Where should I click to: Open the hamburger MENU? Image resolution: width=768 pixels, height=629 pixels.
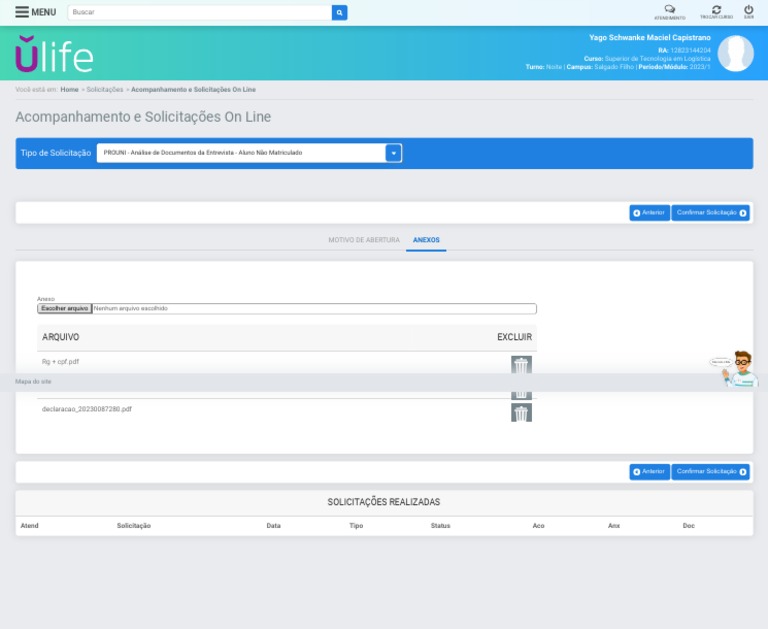point(35,12)
